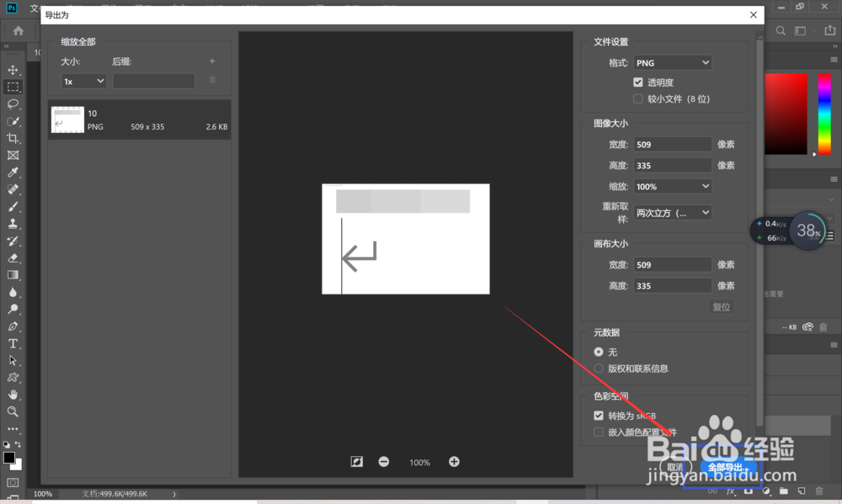The width and height of the screenshot is (842, 504).
Task: Select the Rectangular Marquee tool
Action: click(13, 87)
